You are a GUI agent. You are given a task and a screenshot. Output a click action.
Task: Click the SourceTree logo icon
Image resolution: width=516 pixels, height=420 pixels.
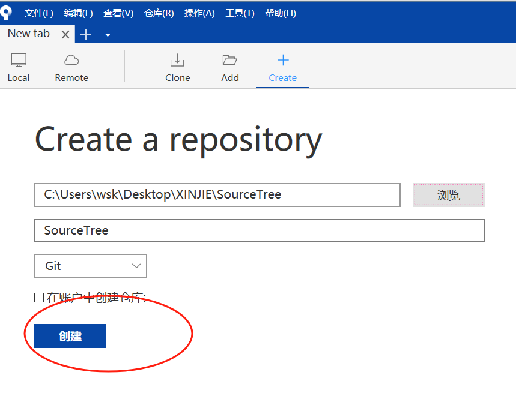click(6, 13)
